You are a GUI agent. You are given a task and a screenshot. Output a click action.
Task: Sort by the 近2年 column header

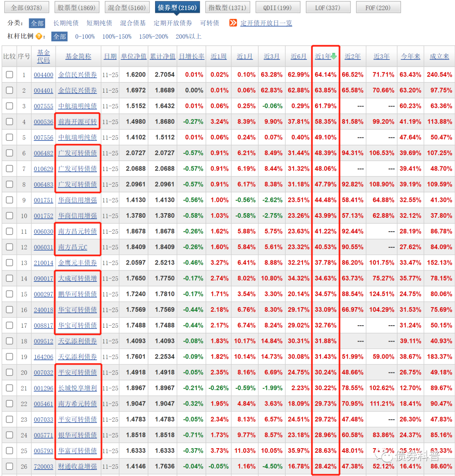click(353, 56)
